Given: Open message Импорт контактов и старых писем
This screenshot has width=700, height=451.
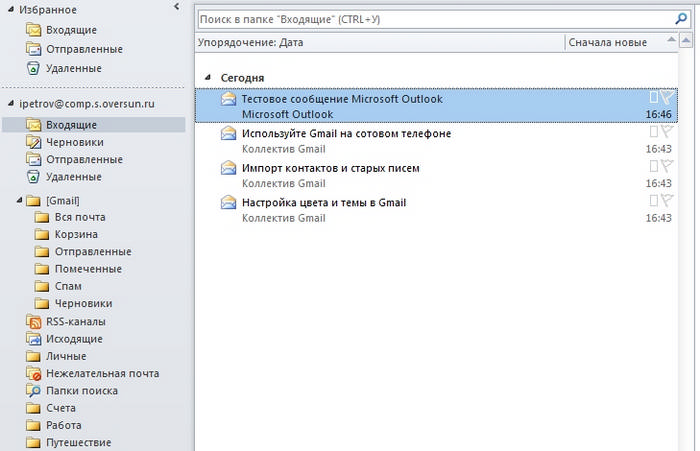Looking at the screenshot, I should 436,175.
